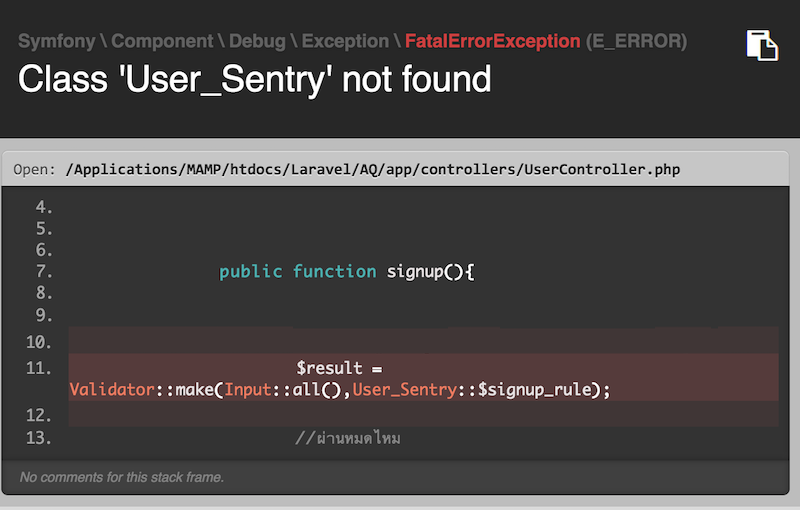The height and width of the screenshot is (510, 800).
Task: Open the UserController.php file path
Action: coord(372,169)
